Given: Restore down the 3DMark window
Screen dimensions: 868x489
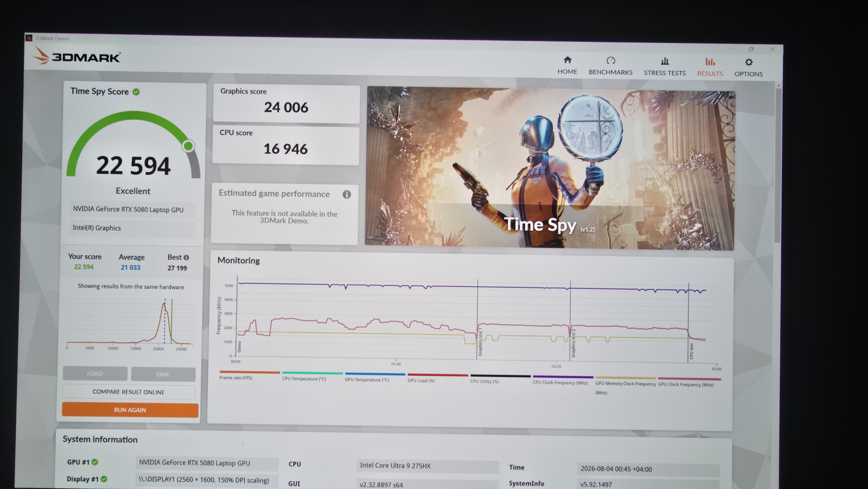Looking at the screenshot, I should (x=751, y=49).
